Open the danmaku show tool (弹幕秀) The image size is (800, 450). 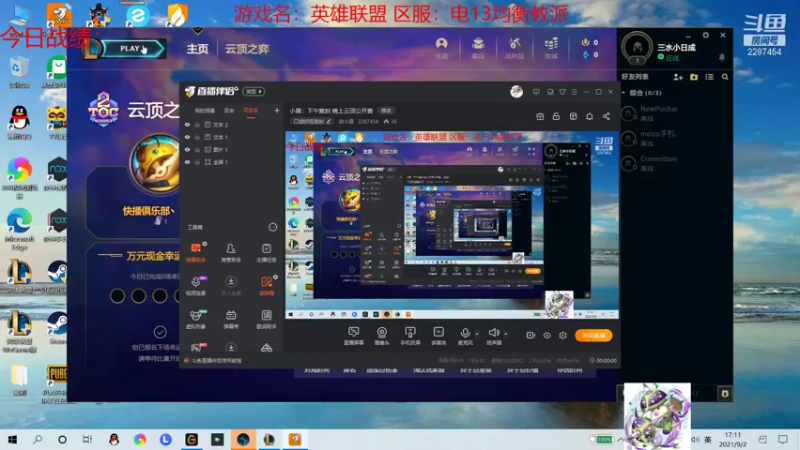point(231,319)
